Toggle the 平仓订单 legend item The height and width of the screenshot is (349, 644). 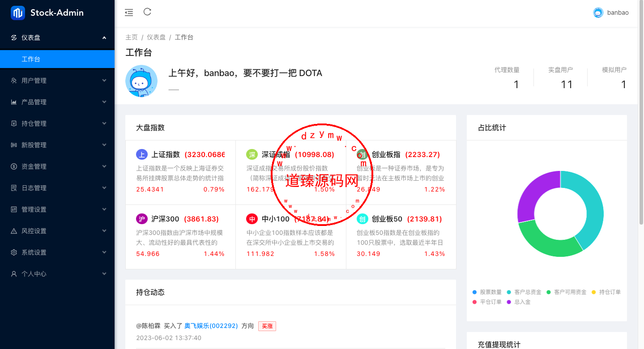pos(487,302)
